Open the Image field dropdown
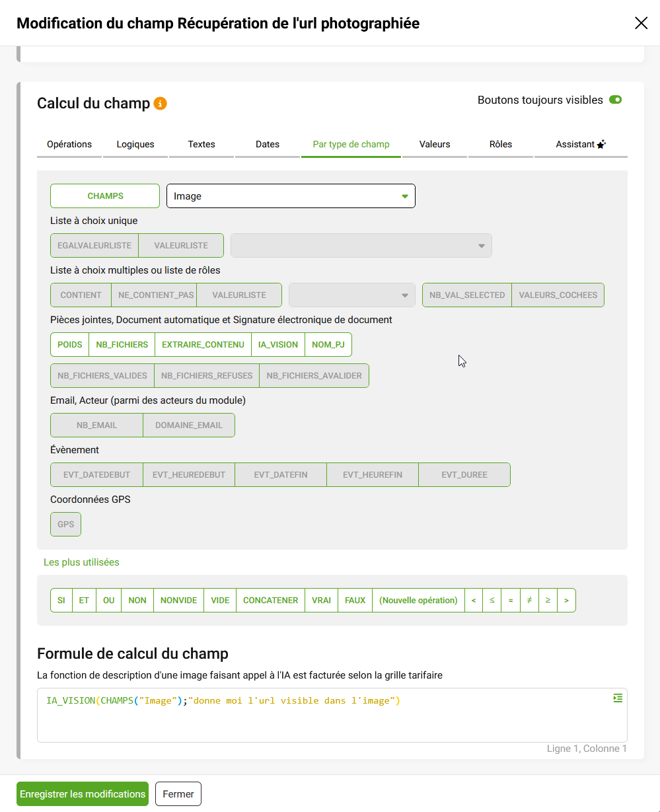This screenshot has height=812, width=660. coord(291,196)
